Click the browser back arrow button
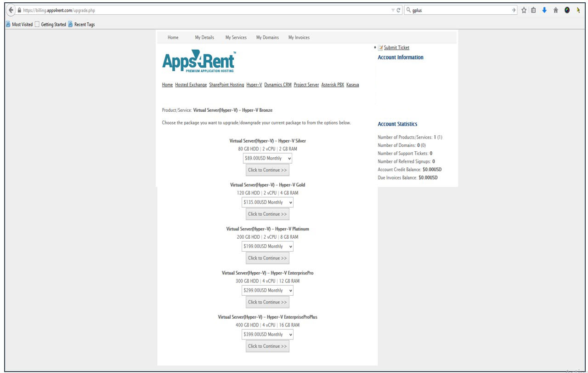Viewport: 588px width, 373px height. coord(11,10)
